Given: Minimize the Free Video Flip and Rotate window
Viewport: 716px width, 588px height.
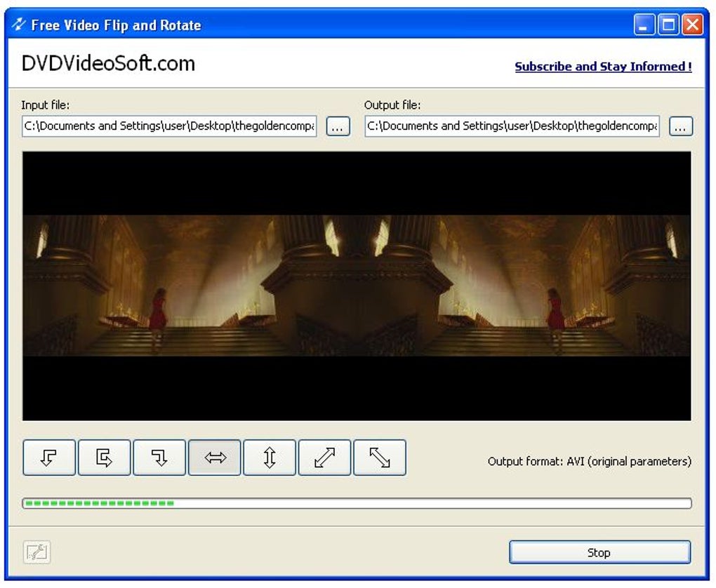Looking at the screenshot, I should coord(644,25).
